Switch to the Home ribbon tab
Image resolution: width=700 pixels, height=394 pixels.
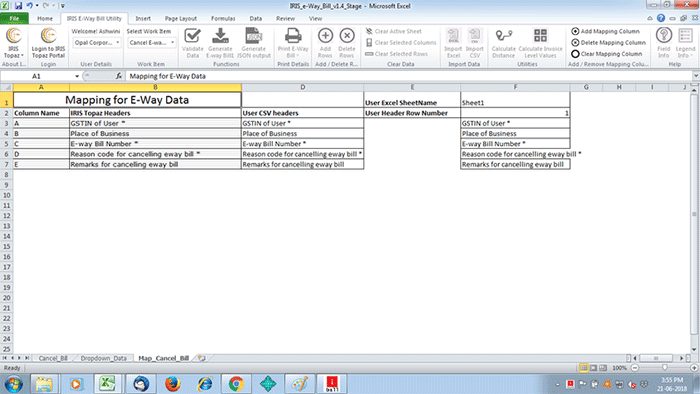[45, 18]
